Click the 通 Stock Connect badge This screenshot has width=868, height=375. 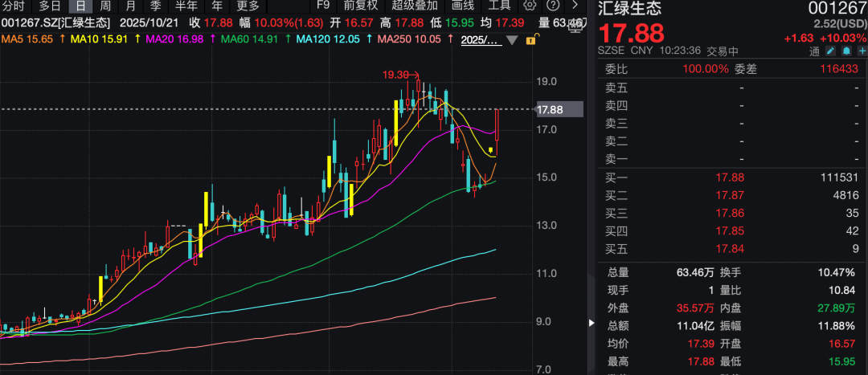point(814,52)
